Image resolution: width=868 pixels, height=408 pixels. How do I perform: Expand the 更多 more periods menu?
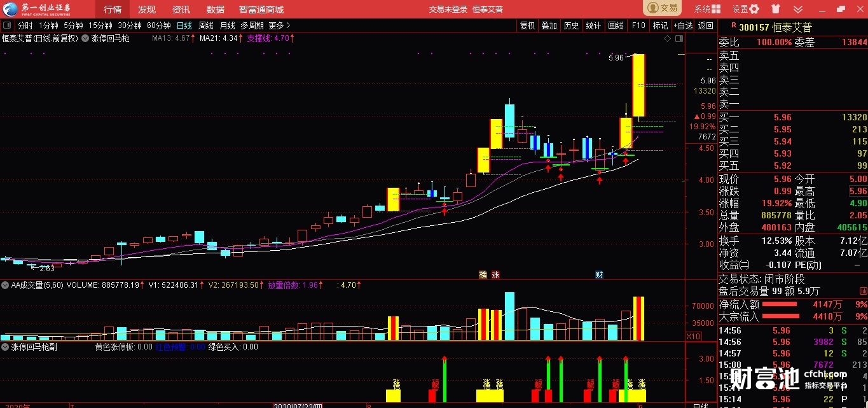(x=279, y=25)
